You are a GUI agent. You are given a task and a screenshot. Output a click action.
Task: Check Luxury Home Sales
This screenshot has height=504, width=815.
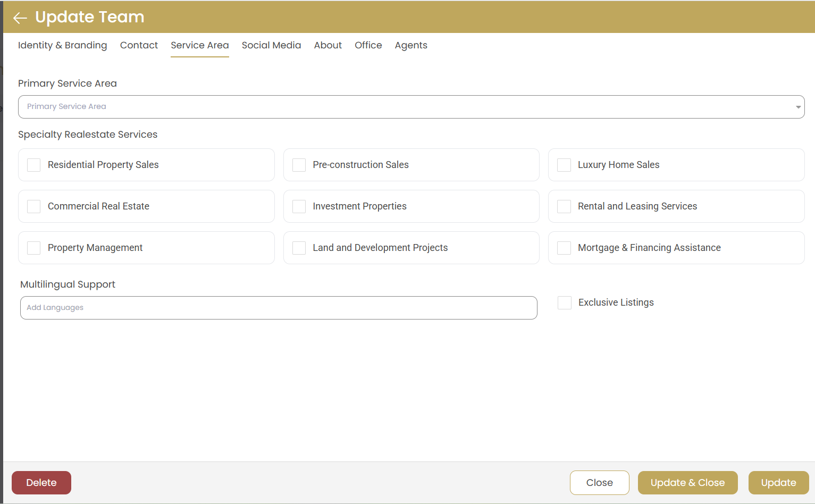coord(564,165)
